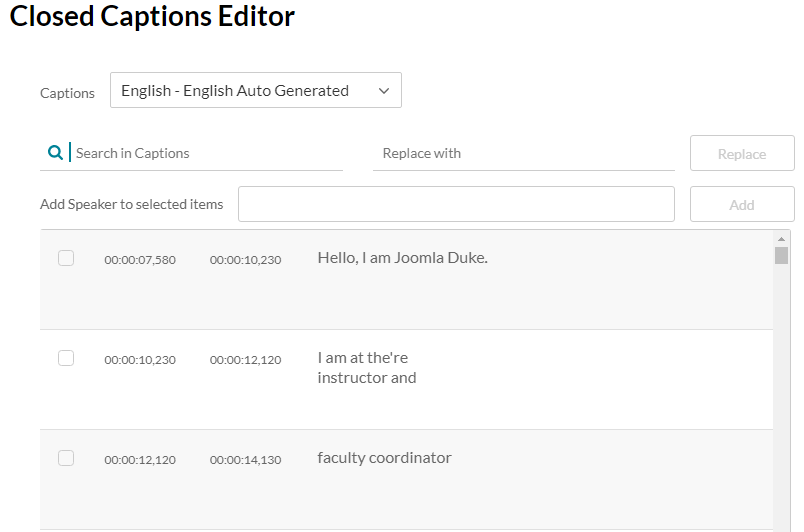
Task: Edit the 'faculty coordinator' caption text
Action: click(x=384, y=458)
